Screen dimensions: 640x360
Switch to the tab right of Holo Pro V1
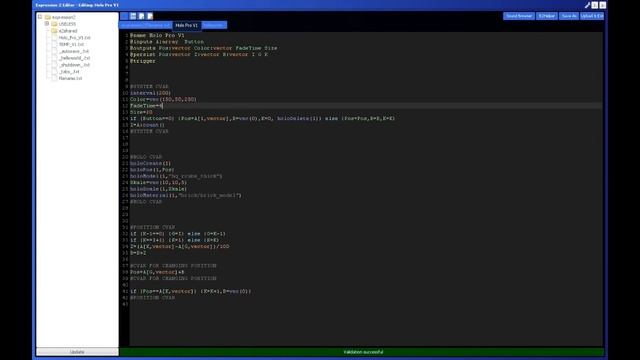pos(214,25)
